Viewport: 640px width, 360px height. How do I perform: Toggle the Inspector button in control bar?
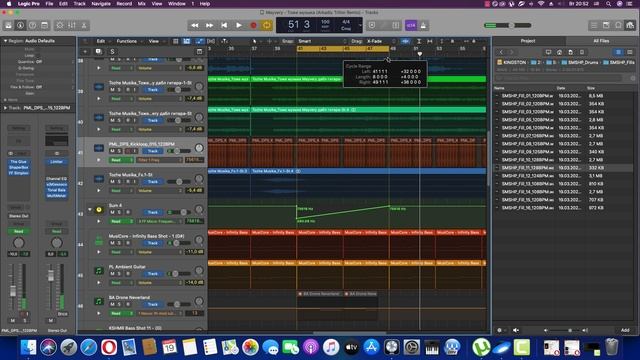[x=20, y=25]
